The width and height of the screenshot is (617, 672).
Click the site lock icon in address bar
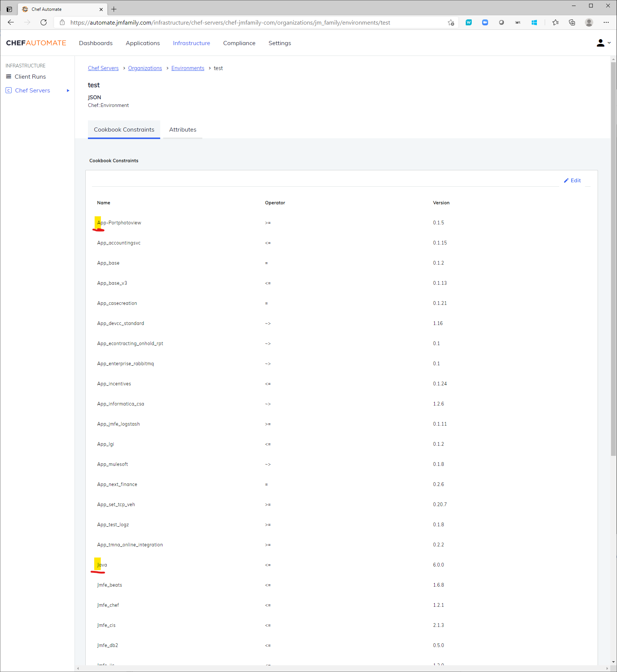click(x=62, y=22)
